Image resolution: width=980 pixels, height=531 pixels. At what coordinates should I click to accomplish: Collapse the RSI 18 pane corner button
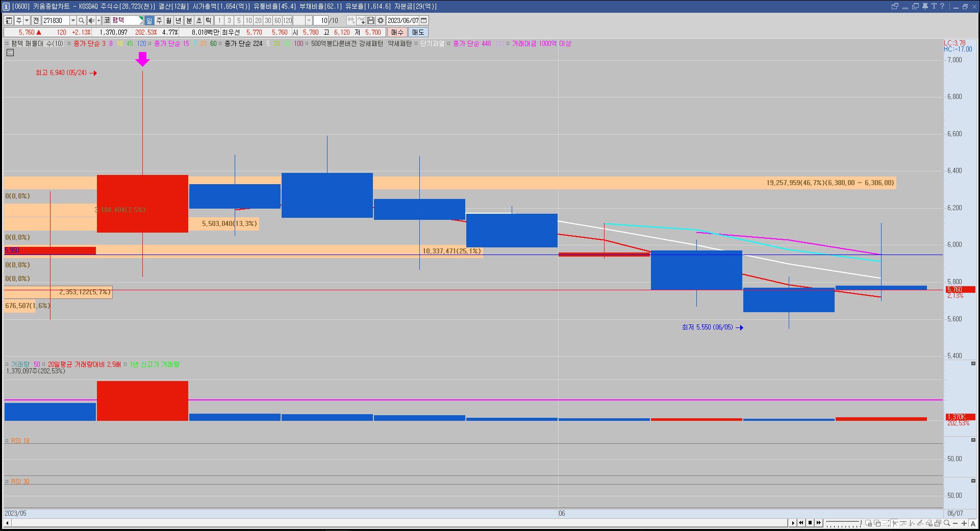click(x=973, y=440)
